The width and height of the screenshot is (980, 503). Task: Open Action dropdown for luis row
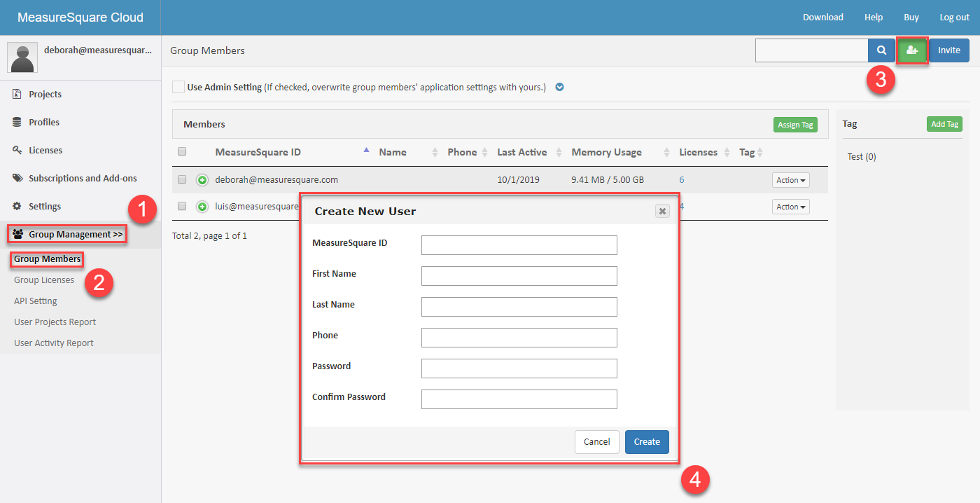tap(791, 207)
